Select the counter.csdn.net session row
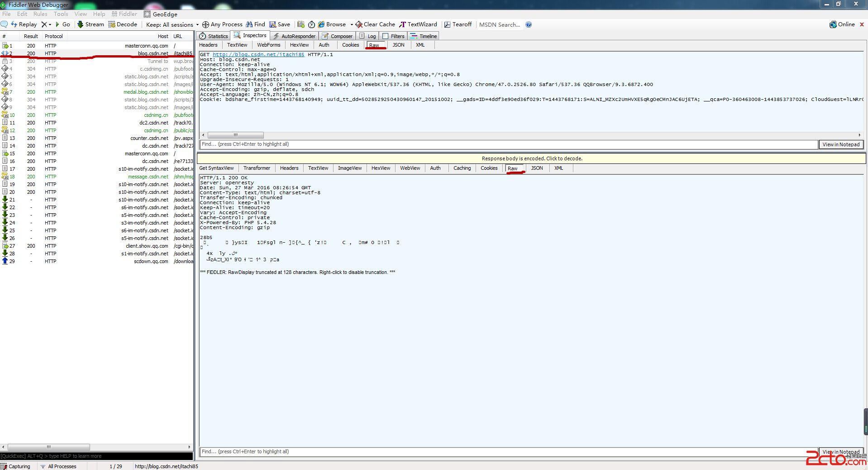Viewport: 868px width, 470px height. pyautogui.click(x=97, y=138)
